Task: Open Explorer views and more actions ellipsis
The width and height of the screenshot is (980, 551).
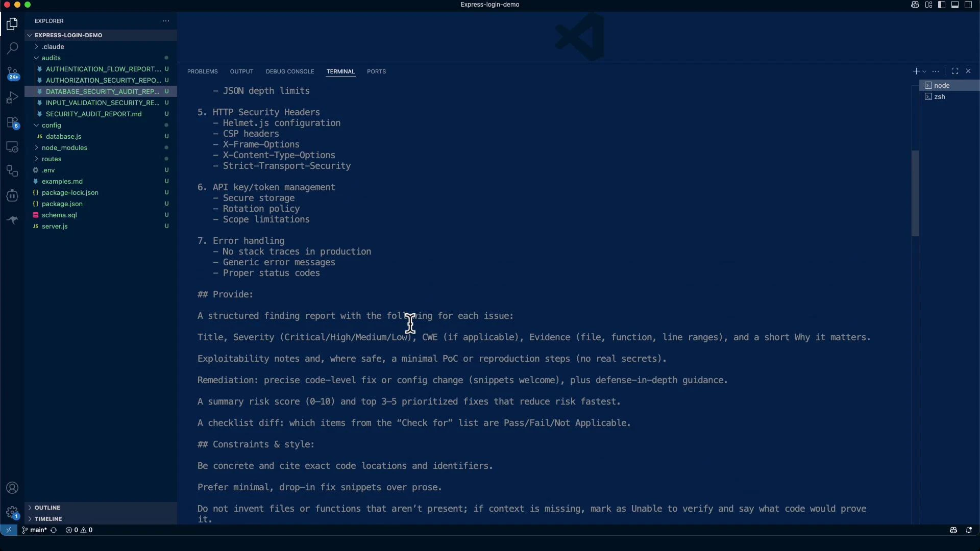Action: point(166,21)
